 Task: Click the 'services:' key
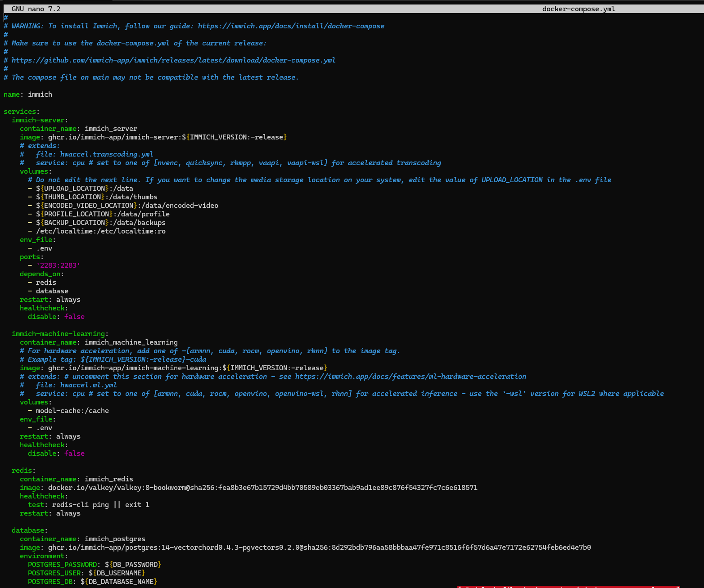point(22,112)
